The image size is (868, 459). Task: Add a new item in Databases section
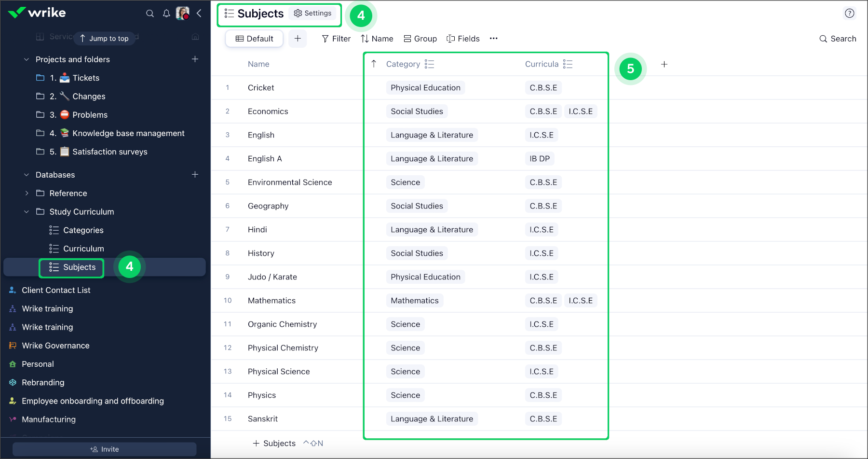tap(195, 175)
